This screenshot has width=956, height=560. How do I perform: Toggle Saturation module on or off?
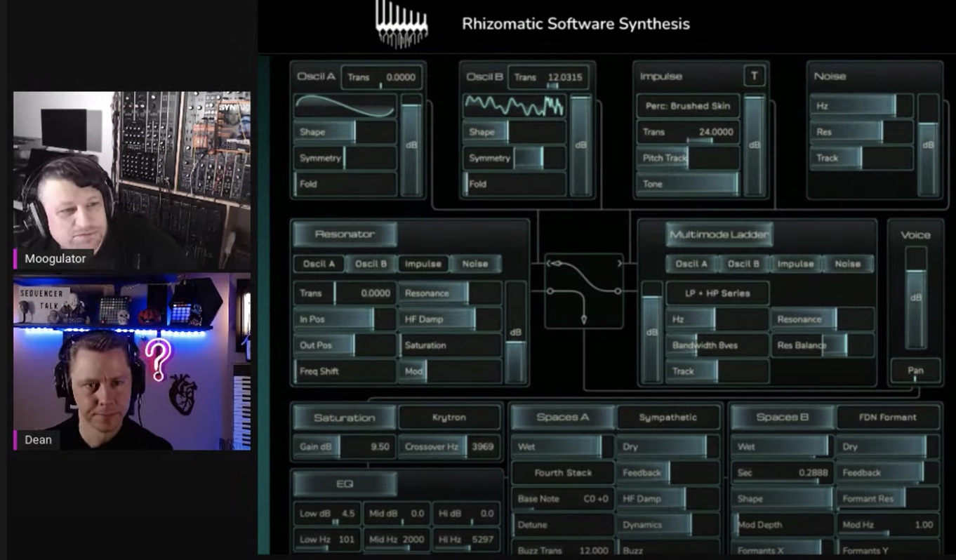click(345, 418)
